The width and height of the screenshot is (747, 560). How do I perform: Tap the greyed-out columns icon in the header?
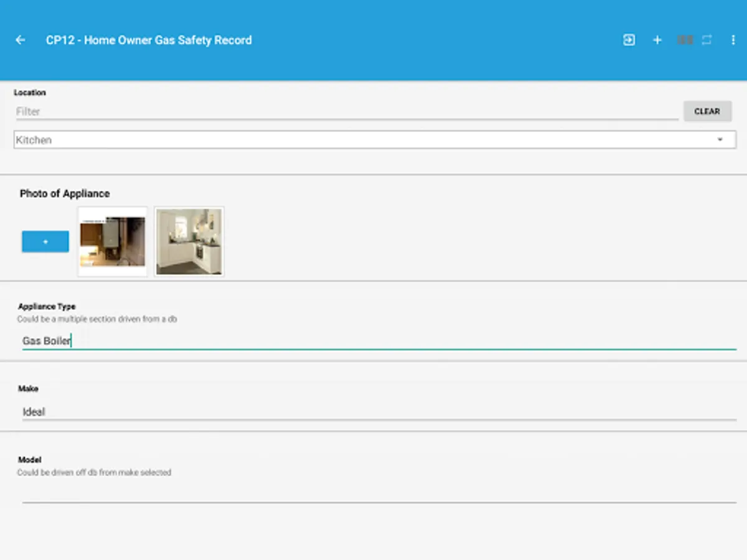(x=685, y=40)
